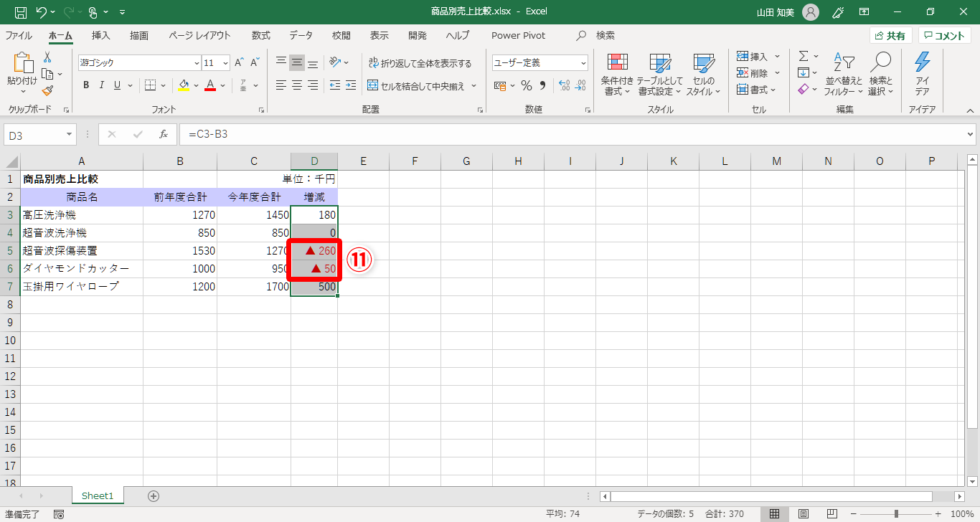Screen dimensions: 980x522
Task: Click the Cut scissors icon
Action: coord(47,57)
